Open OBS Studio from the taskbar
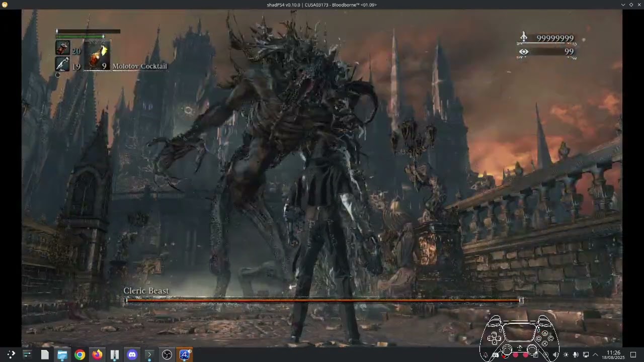 point(167,354)
